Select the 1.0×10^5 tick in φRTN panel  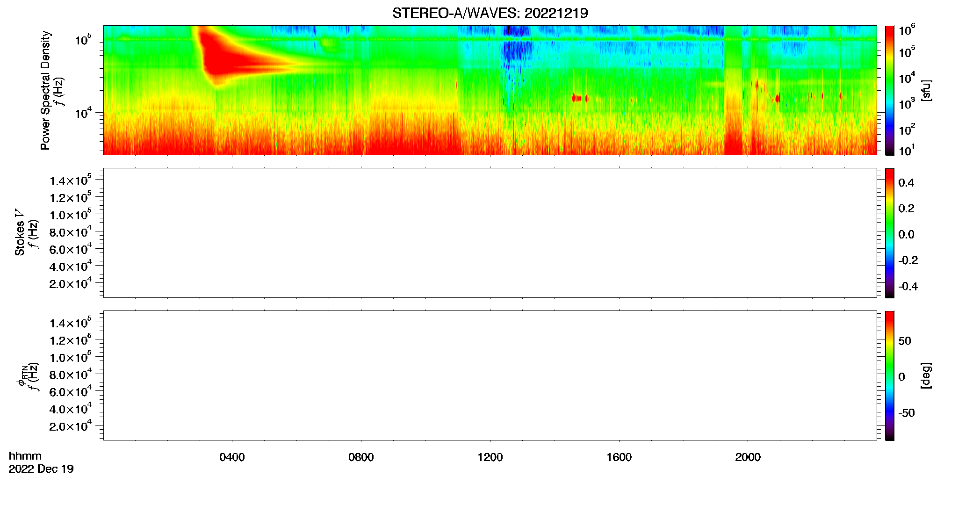pos(71,357)
